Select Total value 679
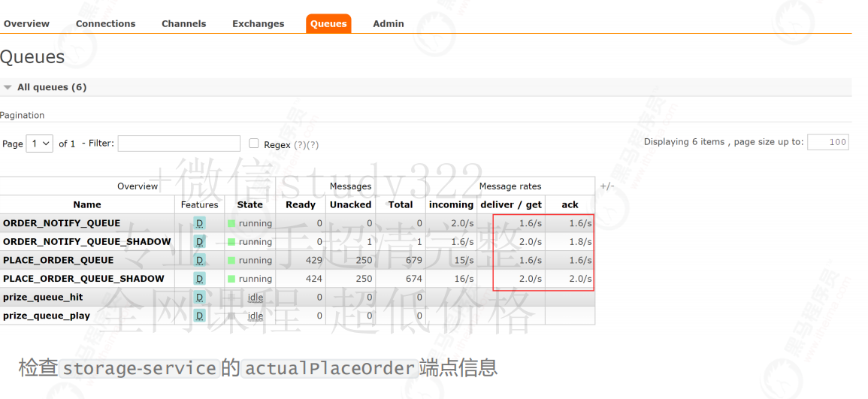This screenshot has height=399, width=868. pos(413,260)
